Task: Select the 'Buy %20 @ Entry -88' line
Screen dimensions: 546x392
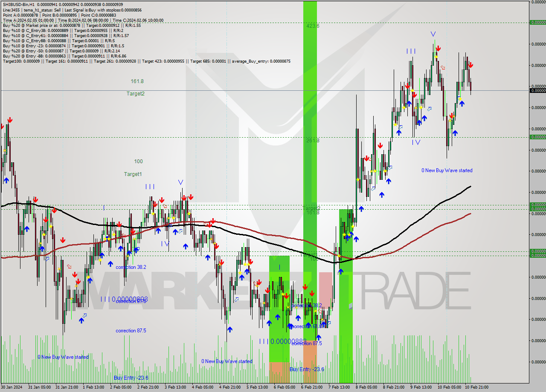Action: (64, 56)
